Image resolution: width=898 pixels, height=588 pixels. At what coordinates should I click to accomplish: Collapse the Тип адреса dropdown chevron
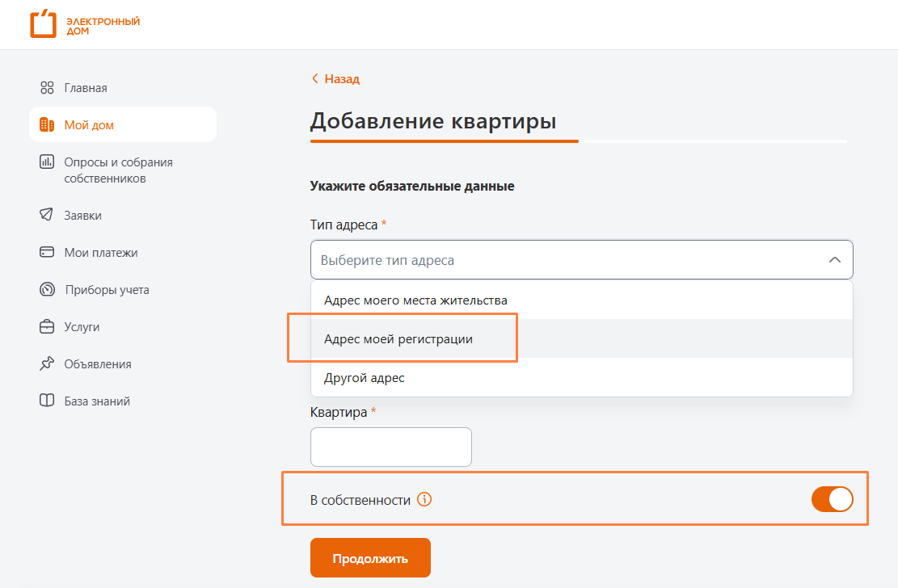point(835,260)
